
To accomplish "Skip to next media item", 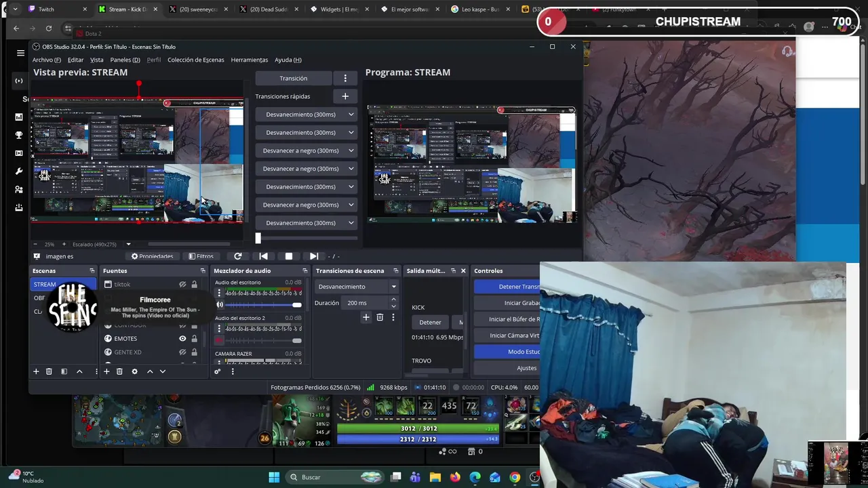I will coord(313,256).
